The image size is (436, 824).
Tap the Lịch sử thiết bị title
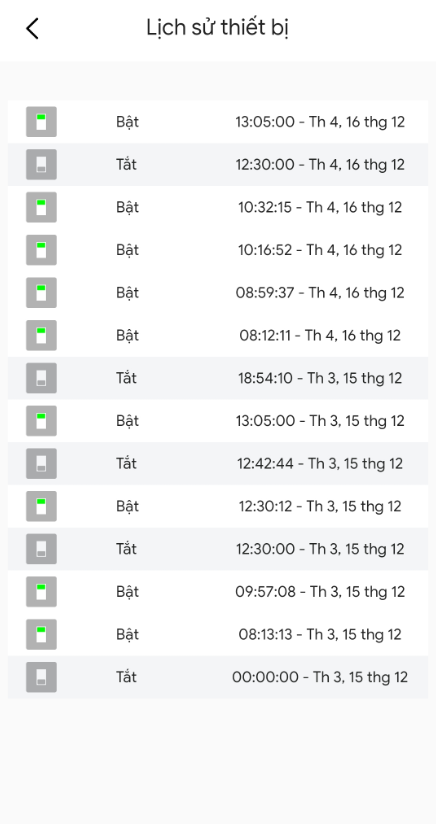pos(217,28)
